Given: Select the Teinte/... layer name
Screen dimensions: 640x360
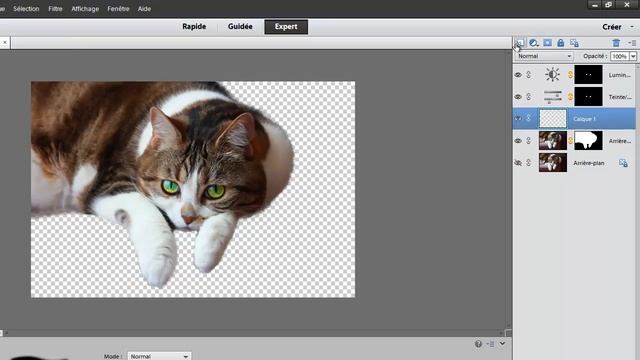Looking at the screenshot, I should tap(620, 97).
